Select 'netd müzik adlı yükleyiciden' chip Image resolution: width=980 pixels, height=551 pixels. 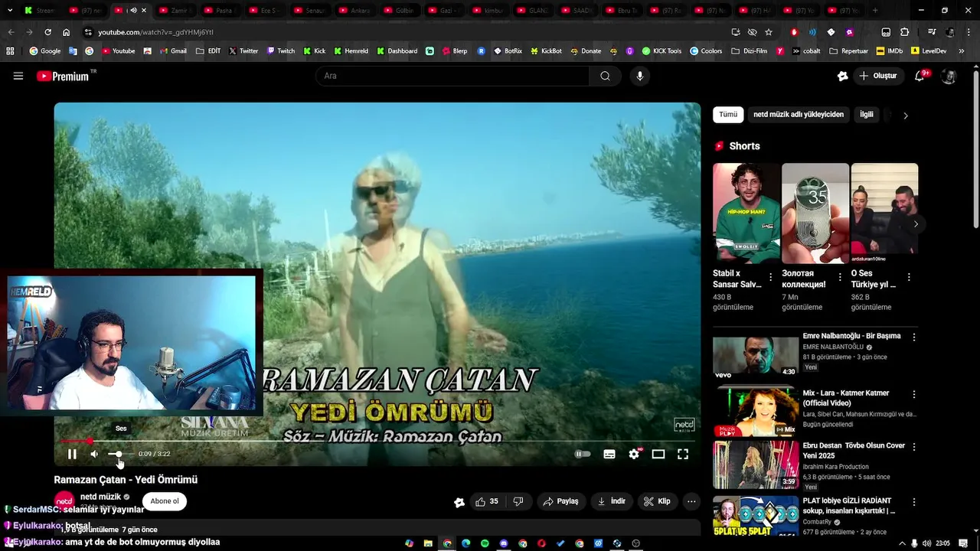click(x=799, y=115)
